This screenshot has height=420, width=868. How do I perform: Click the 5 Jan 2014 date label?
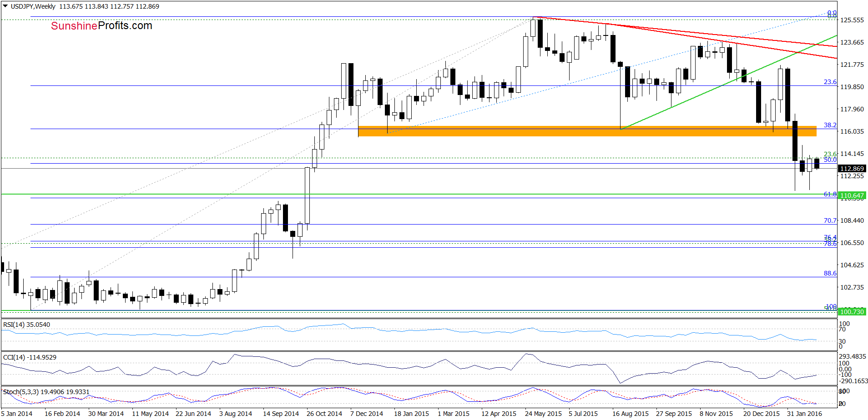coord(16,414)
